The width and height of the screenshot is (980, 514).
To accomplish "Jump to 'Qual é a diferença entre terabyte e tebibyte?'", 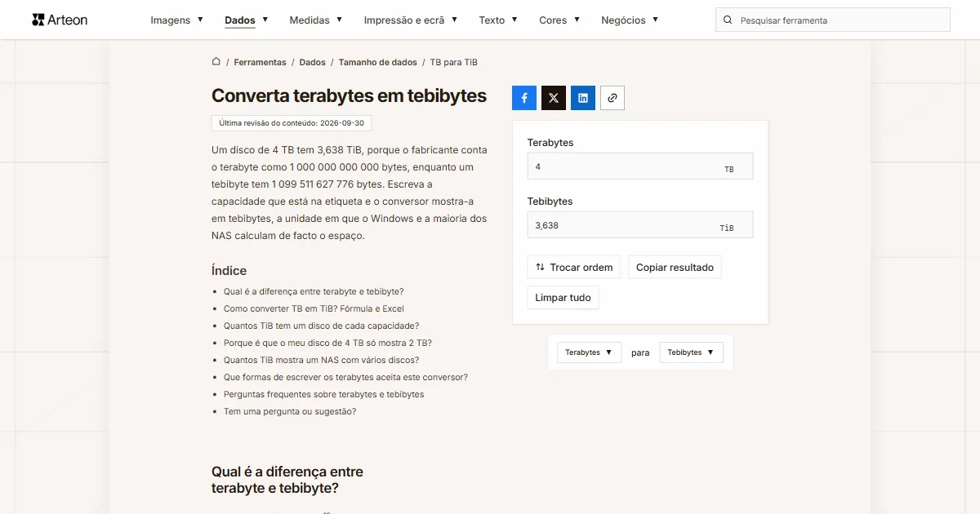I will coord(314,291).
